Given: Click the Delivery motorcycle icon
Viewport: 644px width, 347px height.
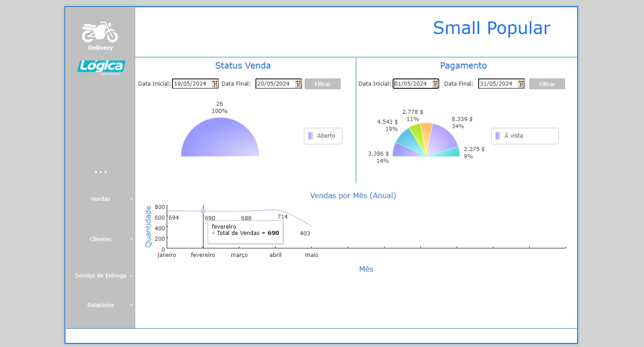Looking at the screenshot, I should (100, 32).
